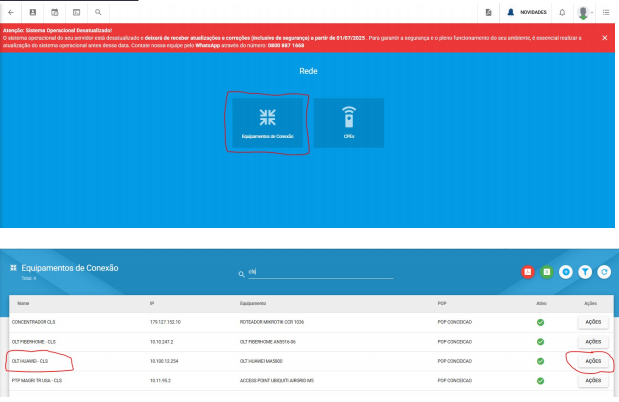Open the notifications bell
This screenshot has width=619, height=402.
click(x=562, y=12)
